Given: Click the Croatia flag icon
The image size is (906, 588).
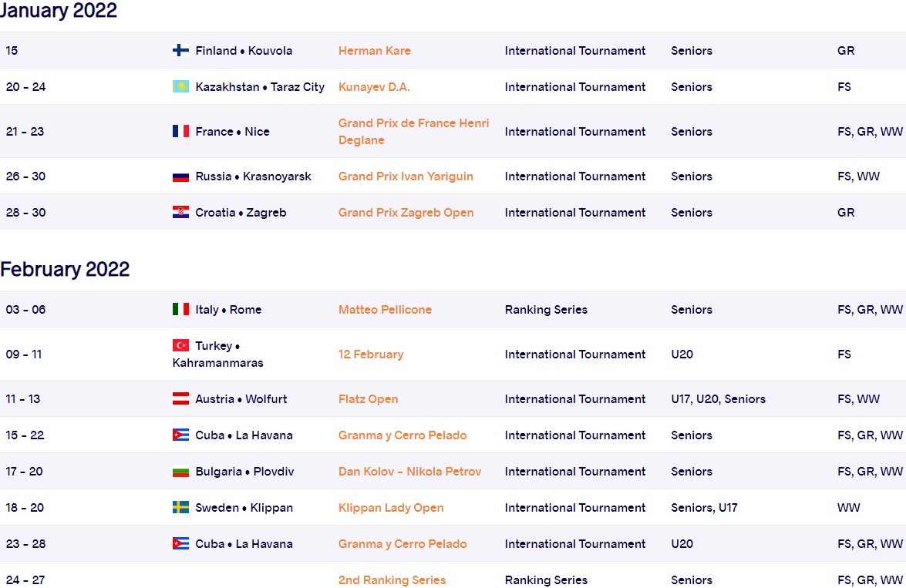Looking at the screenshot, I should [x=180, y=212].
